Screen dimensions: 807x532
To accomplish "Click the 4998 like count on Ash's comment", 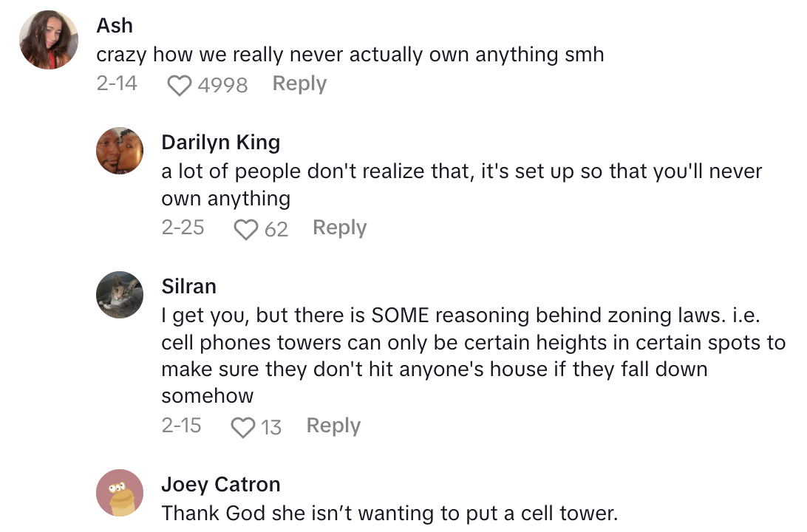I will pyautogui.click(x=222, y=86).
